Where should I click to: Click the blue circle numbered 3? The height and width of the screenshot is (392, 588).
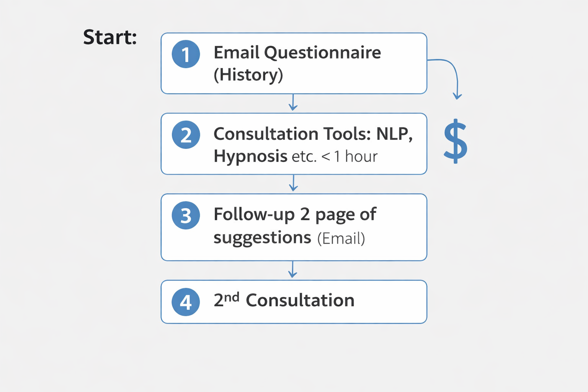186,216
